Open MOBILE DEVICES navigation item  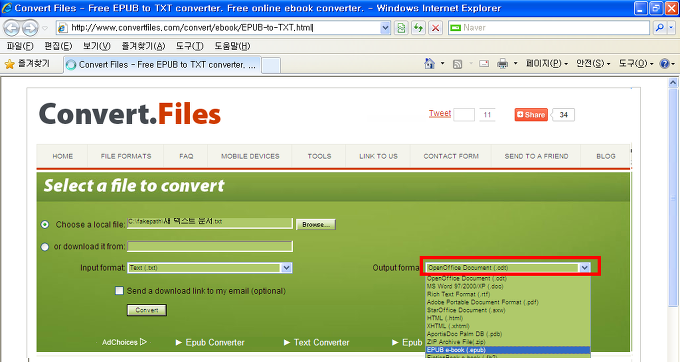pyautogui.click(x=250, y=156)
